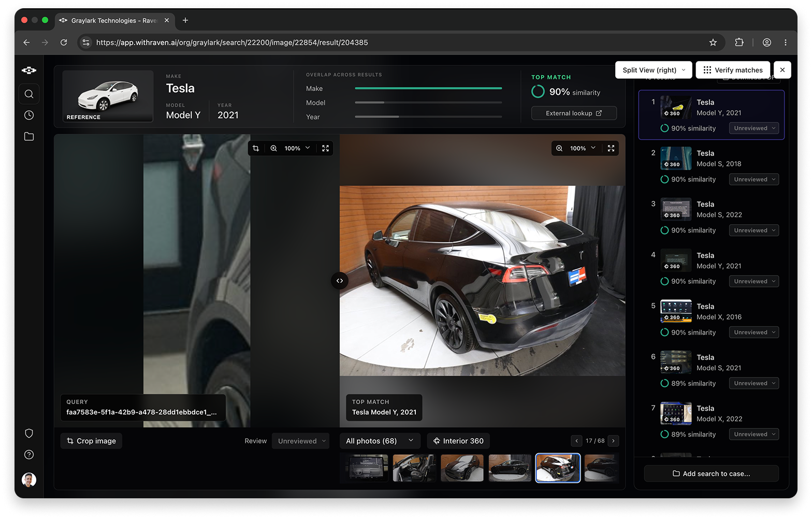Click Crop image button
The height and width of the screenshot is (519, 812).
91,441
